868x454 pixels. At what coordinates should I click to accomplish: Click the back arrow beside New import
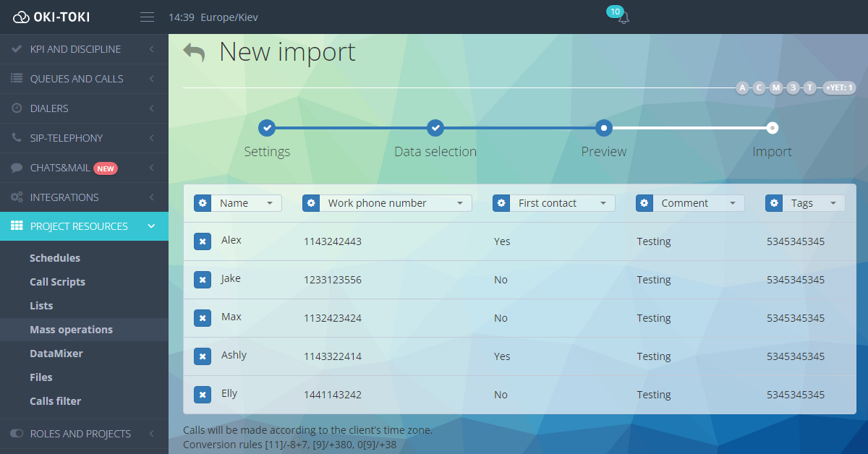pyautogui.click(x=194, y=53)
